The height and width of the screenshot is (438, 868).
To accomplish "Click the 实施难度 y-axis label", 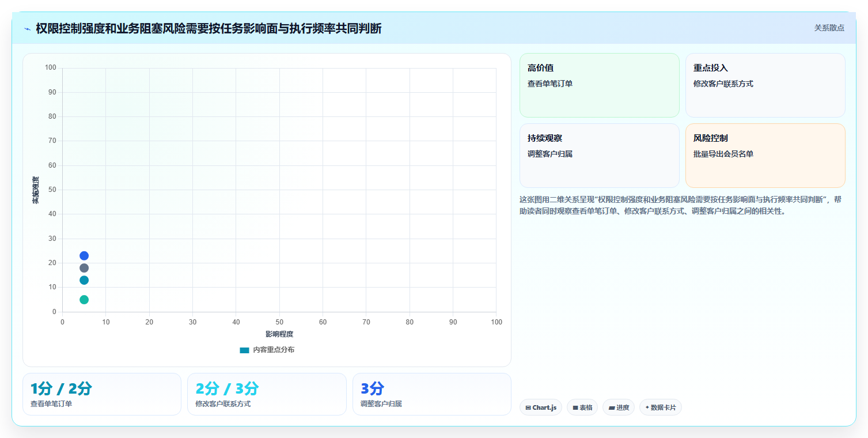I will (x=36, y=190).
